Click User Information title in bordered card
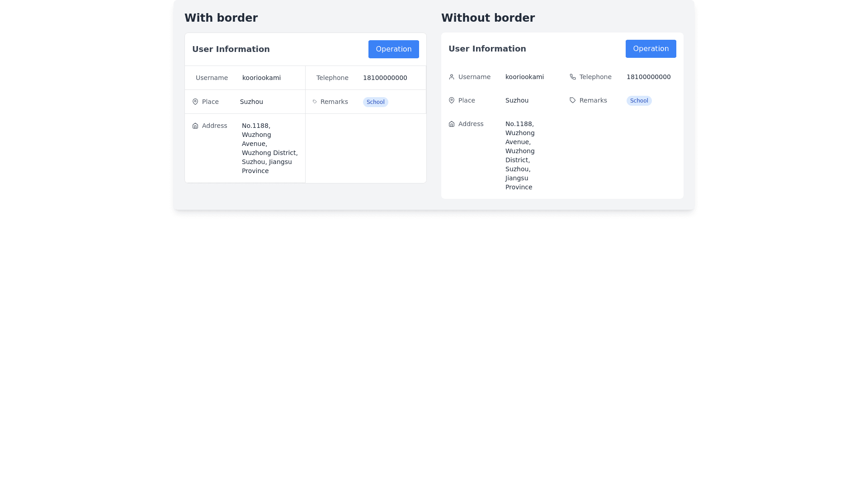 click(x=231, y=49)
